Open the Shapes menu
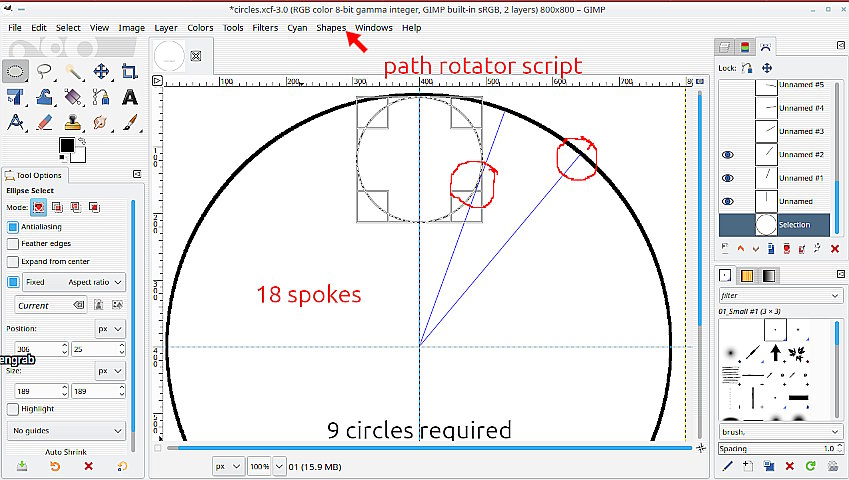This screenshot has width=849, height=480. click(331, 28)
